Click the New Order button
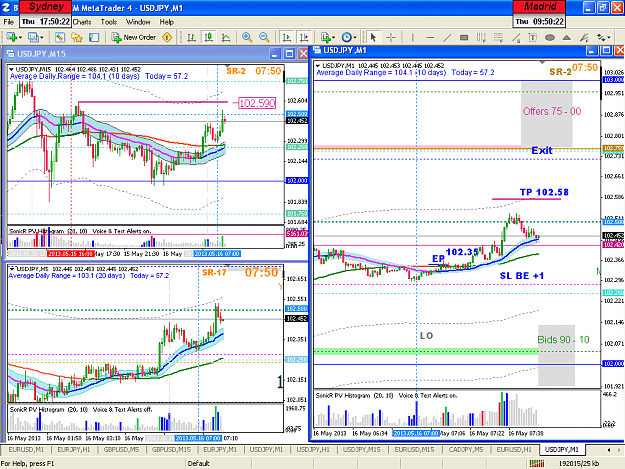625x469 pixels. coord(134,37)
